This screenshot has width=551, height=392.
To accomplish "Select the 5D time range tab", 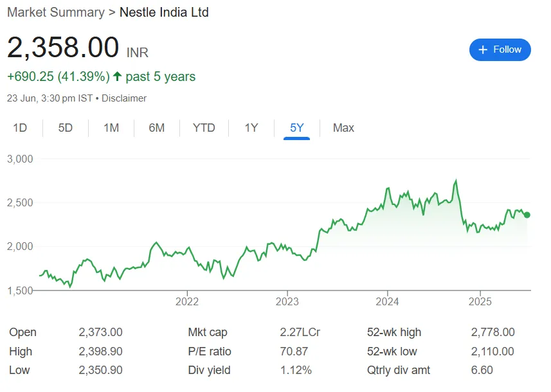I will coord(66,127).
